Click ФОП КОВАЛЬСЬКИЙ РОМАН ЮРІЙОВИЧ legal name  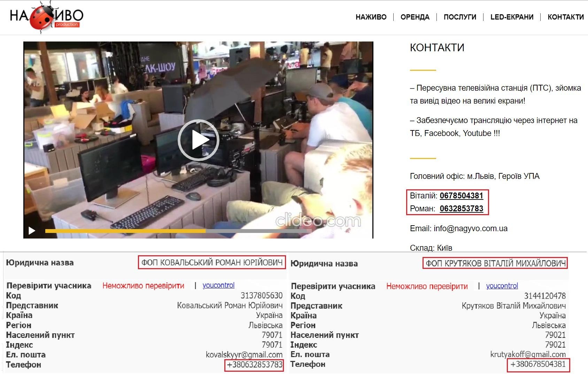[212, 263]
